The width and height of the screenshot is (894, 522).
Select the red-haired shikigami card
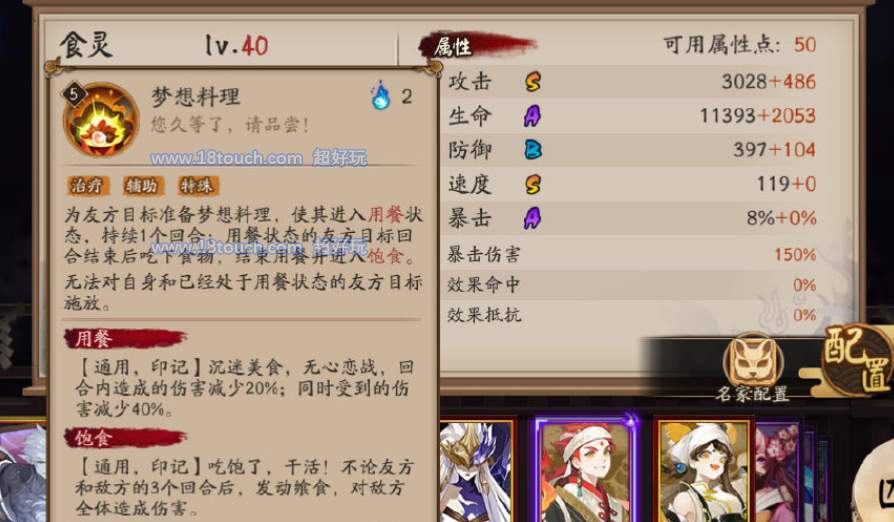tap(584, 471)
